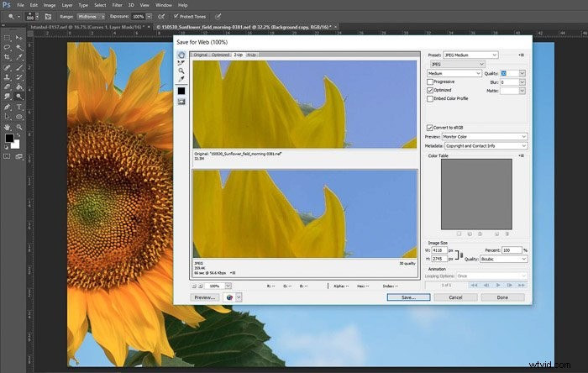This screenshot has height=373, width=588.
Task: Select the Brush tool
Action: pyautogui.click(x=18, y=67)
